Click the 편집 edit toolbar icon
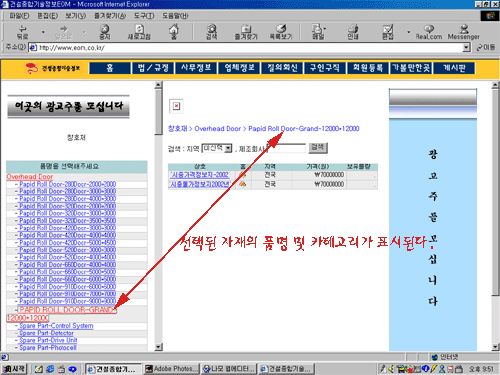Image resolution: width=500 pixels, height=375 pixels. click(x=388, y=32)
